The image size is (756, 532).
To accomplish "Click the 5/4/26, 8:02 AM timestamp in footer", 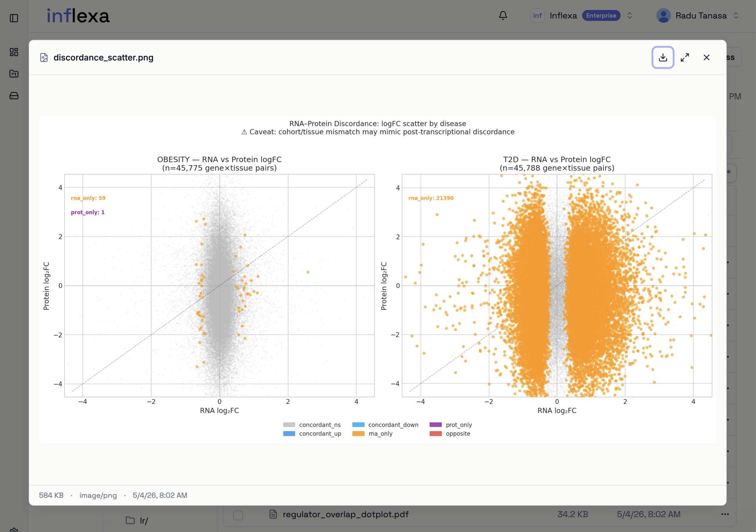I will pos(160,495).
